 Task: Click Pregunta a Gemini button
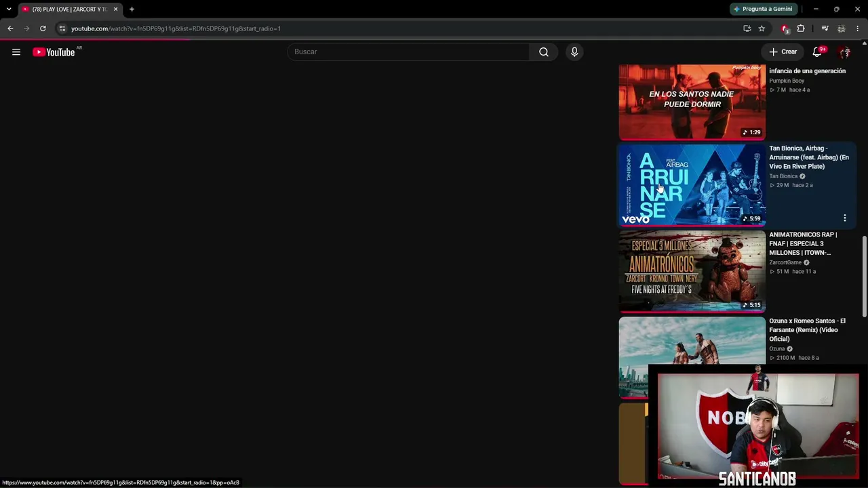tap(762, 9)
